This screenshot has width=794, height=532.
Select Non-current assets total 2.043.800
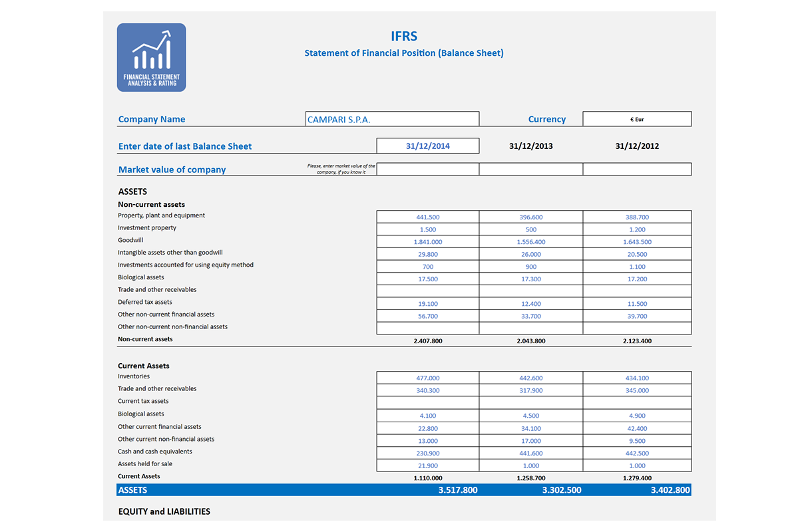pos(530,341)
